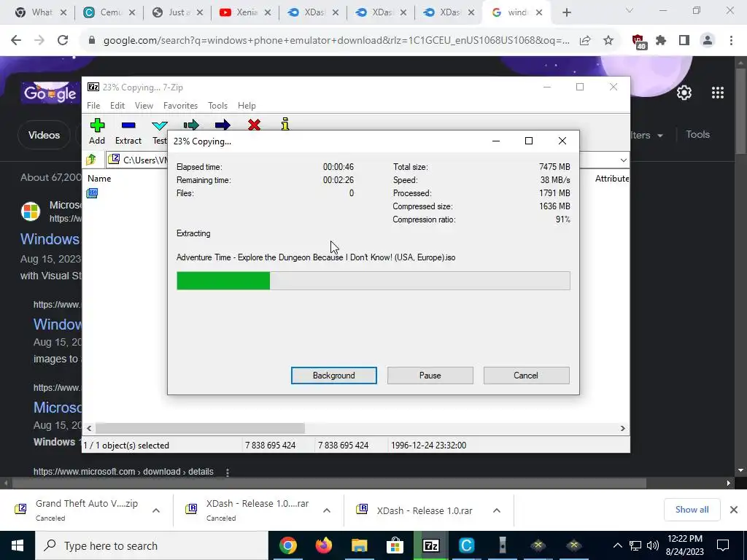Click the volume speaker tray icon
The image size is (747, 560).
pos(653,545)
